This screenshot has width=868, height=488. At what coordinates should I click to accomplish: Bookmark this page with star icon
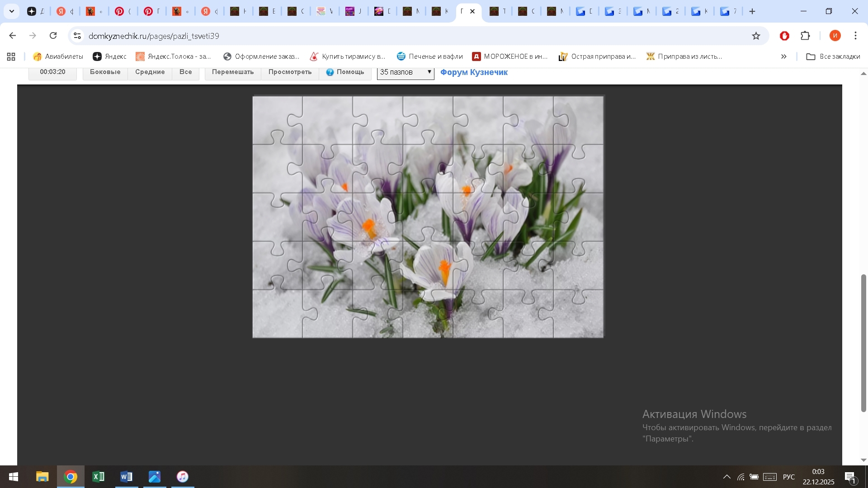tap(756, 36)
